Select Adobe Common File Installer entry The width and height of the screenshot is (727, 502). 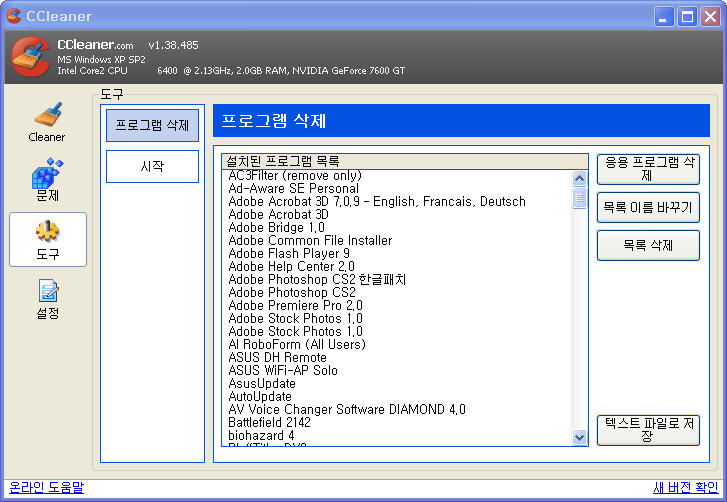tap(310, 241)
